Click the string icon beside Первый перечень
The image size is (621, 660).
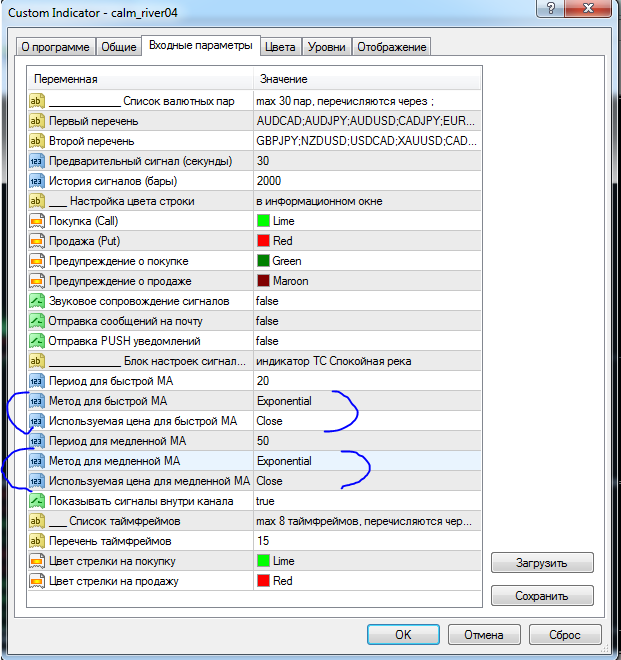(37, 121)
